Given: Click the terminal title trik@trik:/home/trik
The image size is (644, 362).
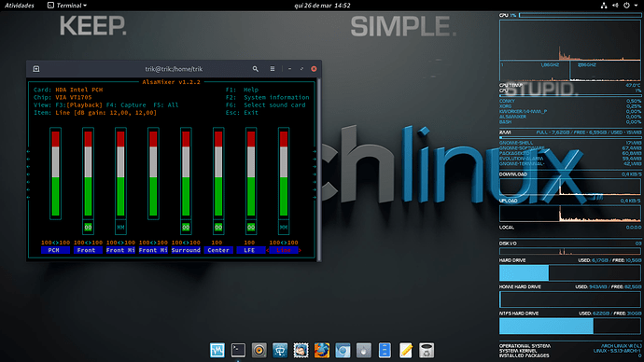Looking at the screenshot, I should [x=174, y=69].
